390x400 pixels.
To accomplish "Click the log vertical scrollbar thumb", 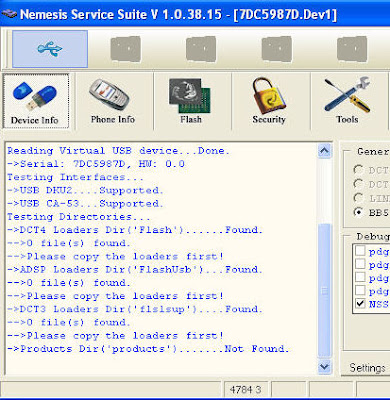I will click(x=324, y=290).
